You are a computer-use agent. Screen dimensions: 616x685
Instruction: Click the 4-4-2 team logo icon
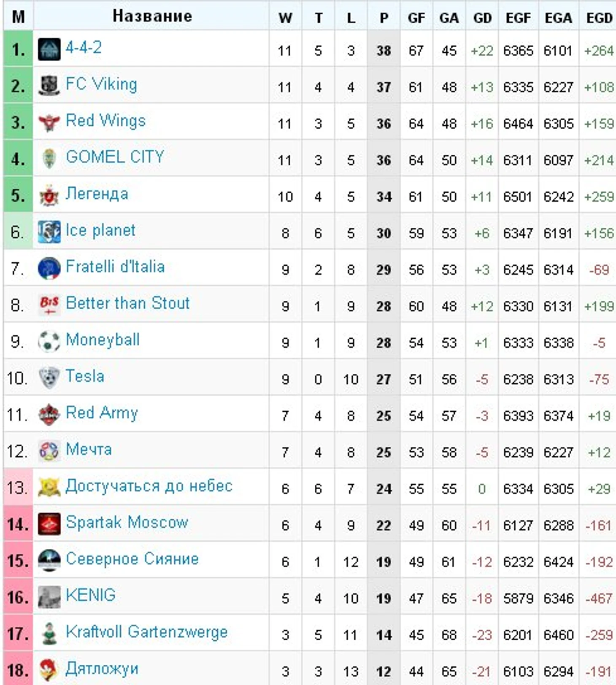(49, 49)
